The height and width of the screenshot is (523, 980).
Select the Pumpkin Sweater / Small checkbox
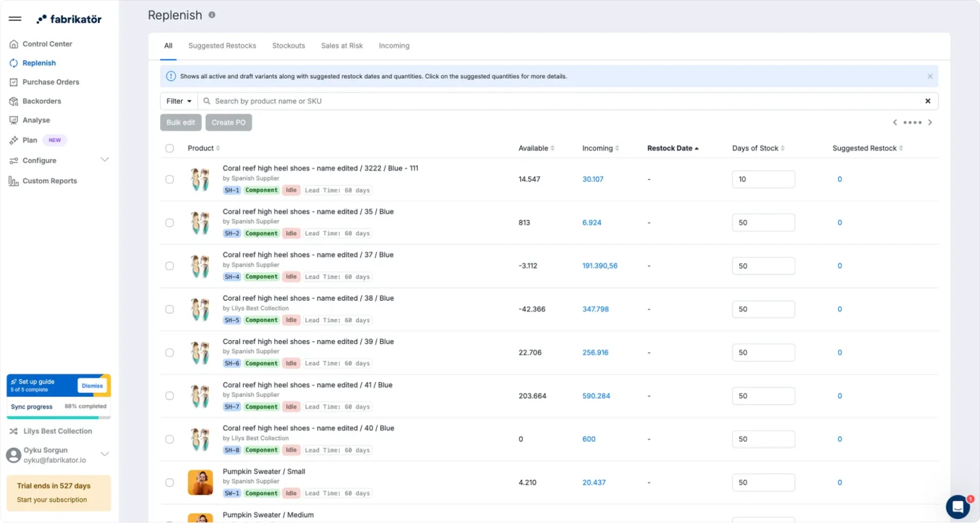click(x=170, y=482)
